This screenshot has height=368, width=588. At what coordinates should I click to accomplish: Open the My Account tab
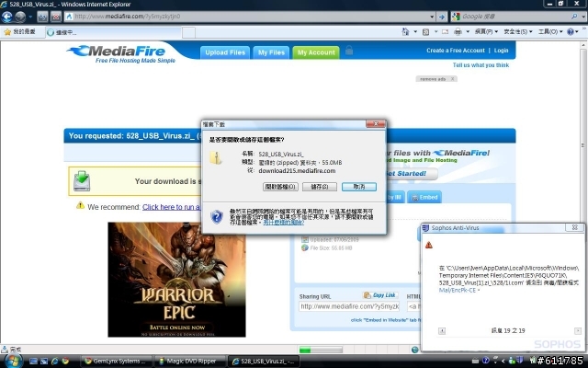[x=316, y=52]
